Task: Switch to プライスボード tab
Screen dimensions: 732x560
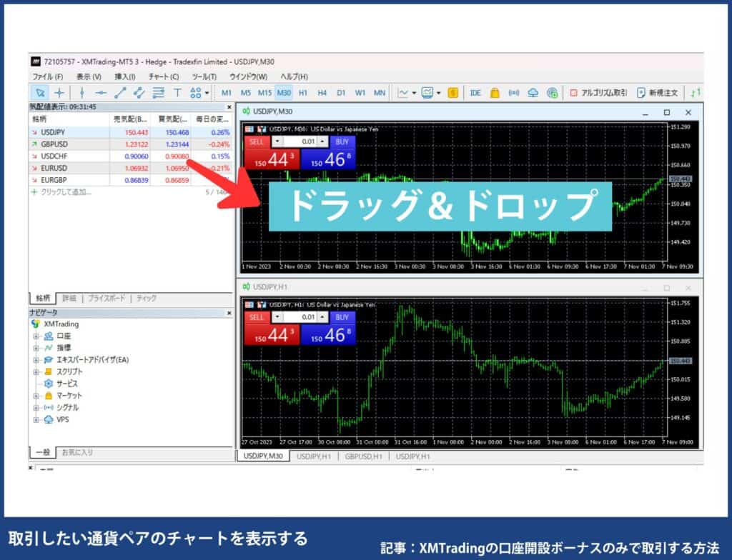Action: [107, 298]
